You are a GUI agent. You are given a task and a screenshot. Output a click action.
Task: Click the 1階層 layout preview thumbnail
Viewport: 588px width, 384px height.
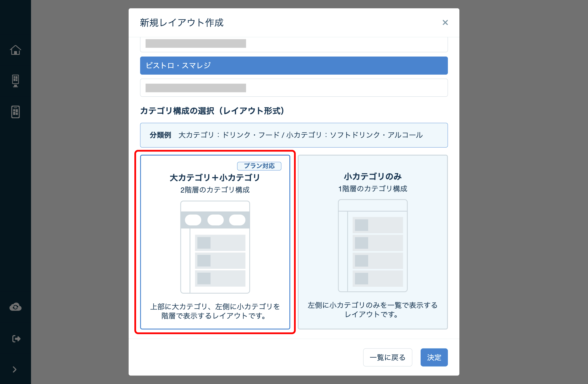coord(373,246)
